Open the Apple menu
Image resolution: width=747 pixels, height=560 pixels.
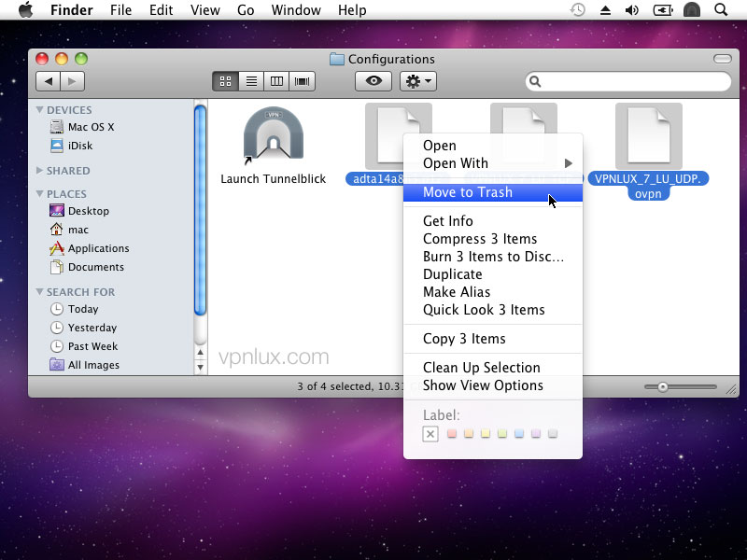tap(26, 10)
